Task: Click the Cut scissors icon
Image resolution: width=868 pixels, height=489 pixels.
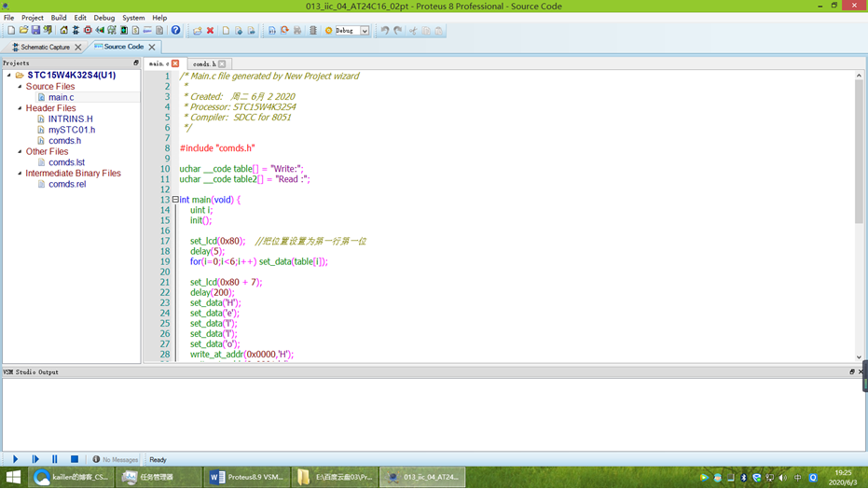Action: pyautogui.click(x=413, y=31)
